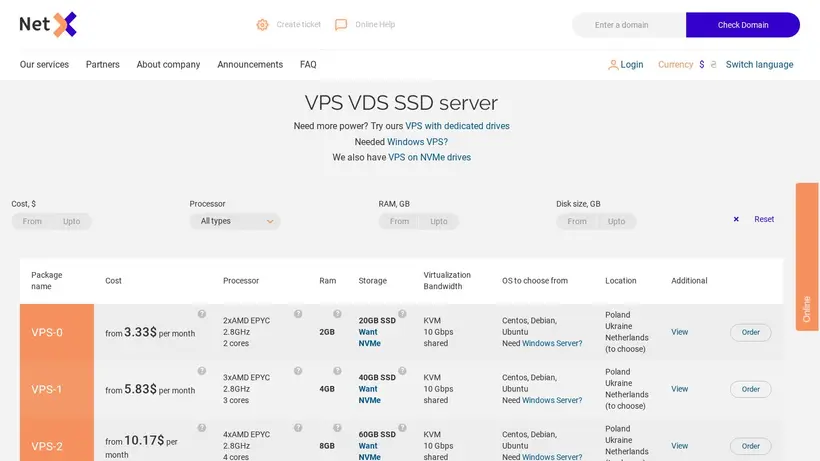Click the Enter a domain field

pyautogui.click(x=629, y=25)
